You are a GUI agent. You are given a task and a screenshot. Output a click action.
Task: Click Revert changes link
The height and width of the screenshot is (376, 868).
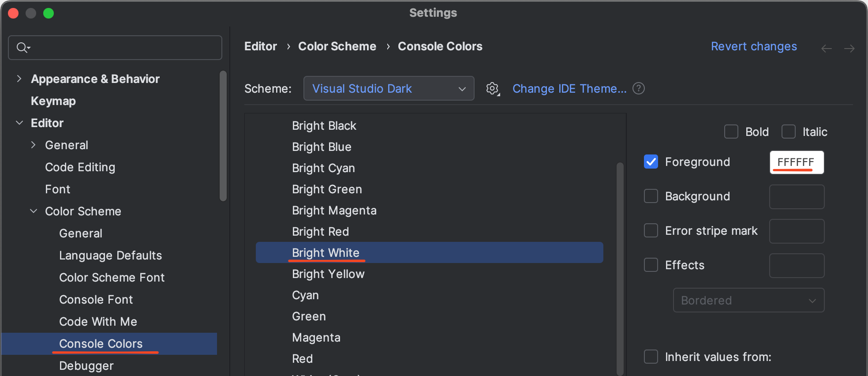tap(753, 46)
